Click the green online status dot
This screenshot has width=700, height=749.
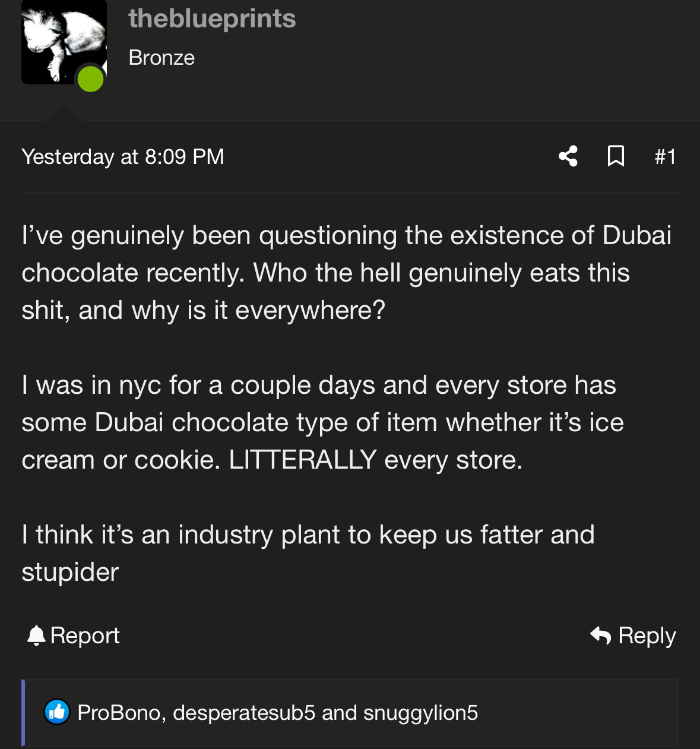pyautogui.click(x=91, y=79)
